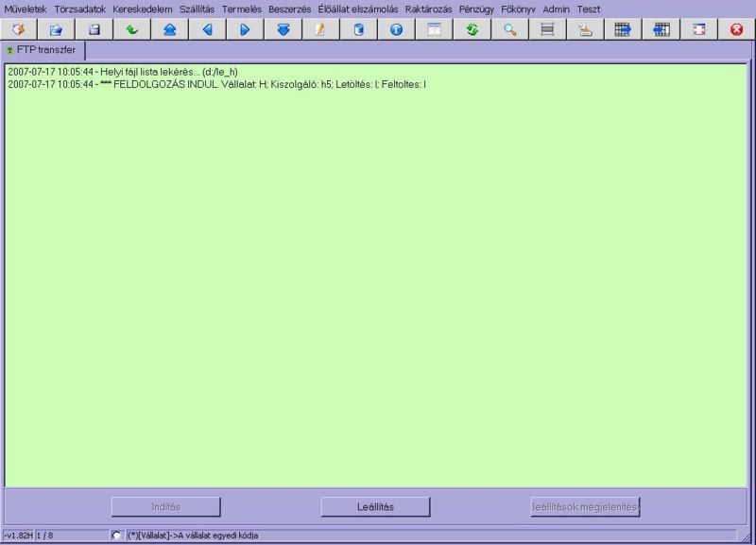Select the radio button in status bar

(x=117, y=536)
